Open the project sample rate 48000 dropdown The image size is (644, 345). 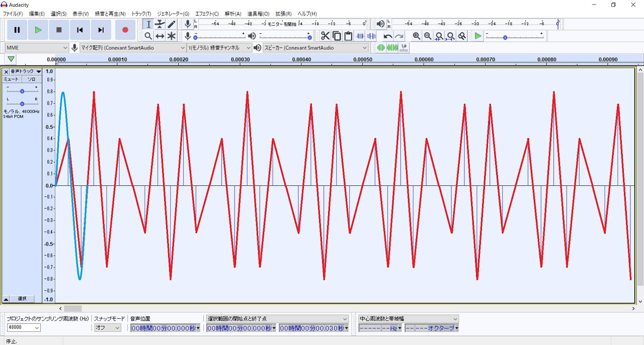23,327
